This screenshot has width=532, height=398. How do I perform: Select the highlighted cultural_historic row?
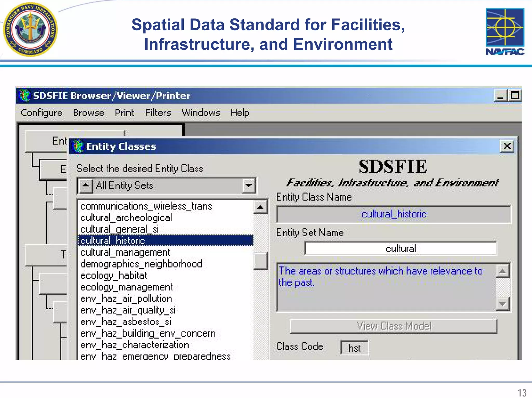165,241
